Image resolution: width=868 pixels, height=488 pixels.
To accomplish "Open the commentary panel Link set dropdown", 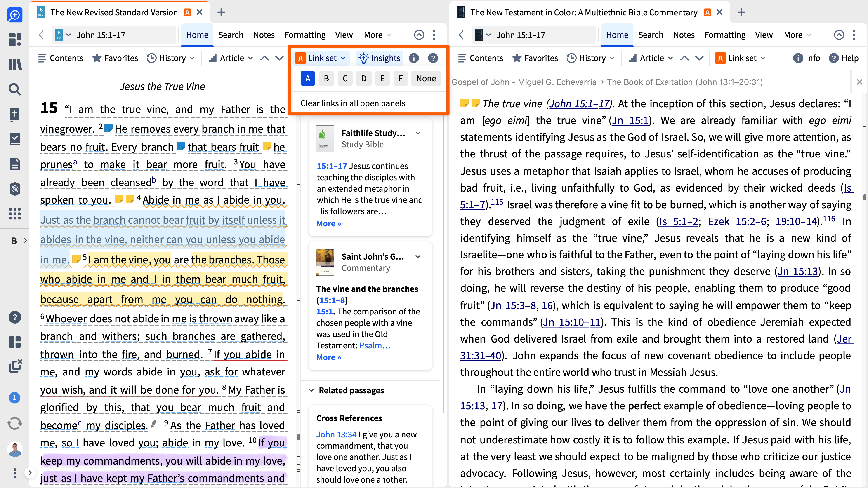I will [741, 58].
